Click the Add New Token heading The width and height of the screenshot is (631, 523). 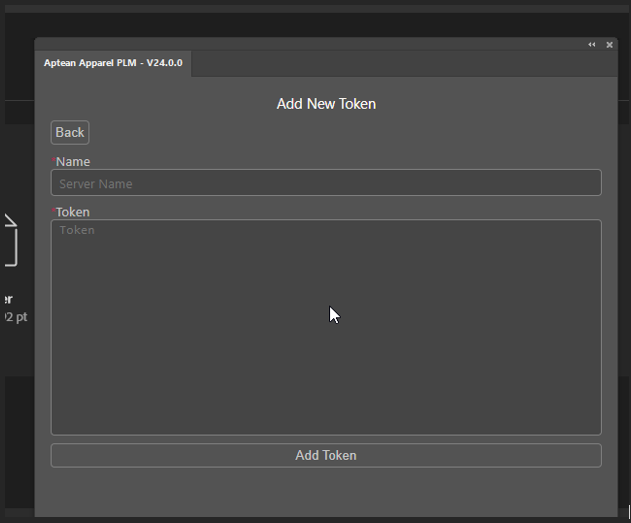point(326,104)
